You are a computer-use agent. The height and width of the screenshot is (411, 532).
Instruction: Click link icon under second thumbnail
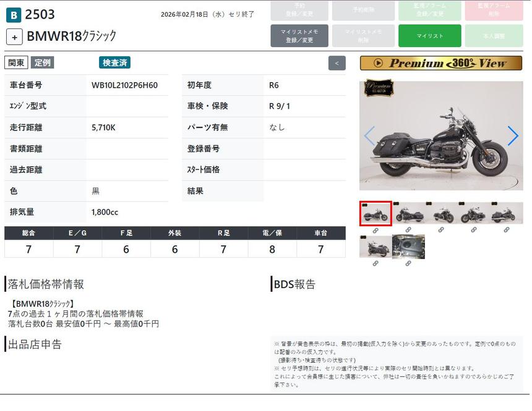click(408, 230)
